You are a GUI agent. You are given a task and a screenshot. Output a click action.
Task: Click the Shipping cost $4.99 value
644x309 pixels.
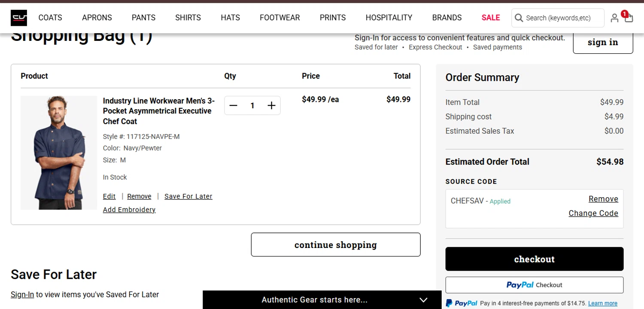(614, 116)
